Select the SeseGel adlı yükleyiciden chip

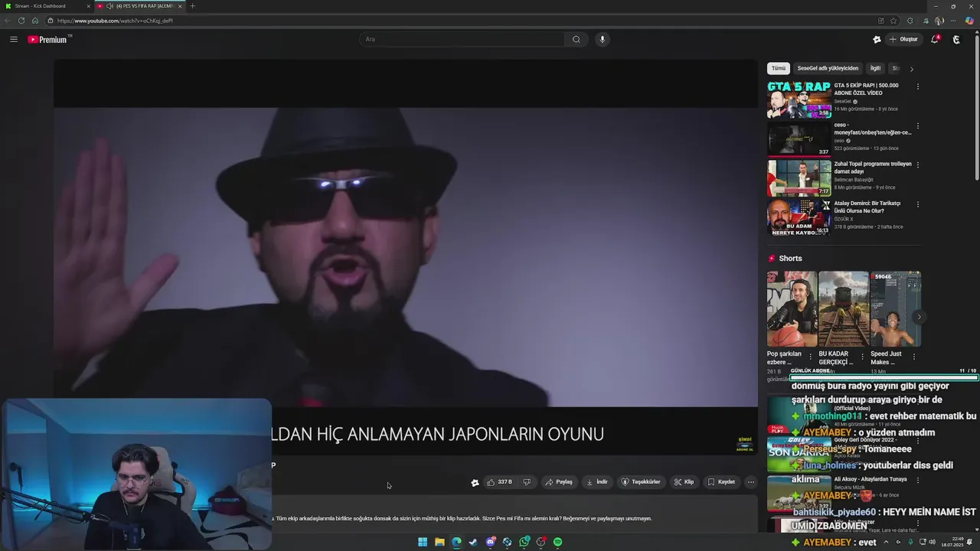(828, 68)
